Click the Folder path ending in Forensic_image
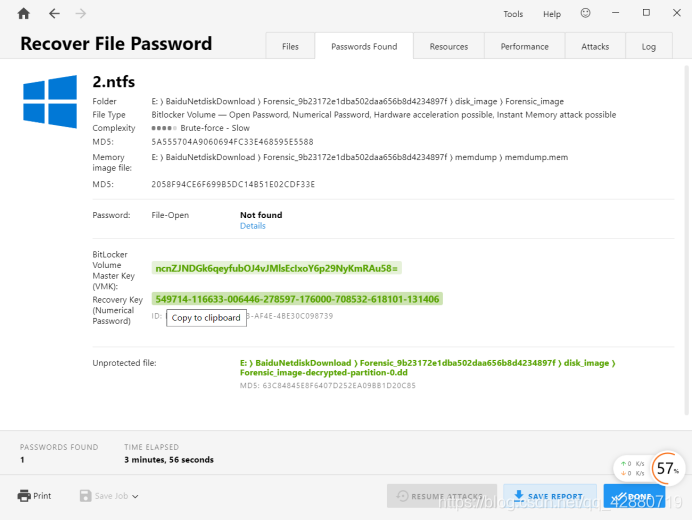Viewport: 692px width, 521px height. pyautogui.click(x=357, y=101)
